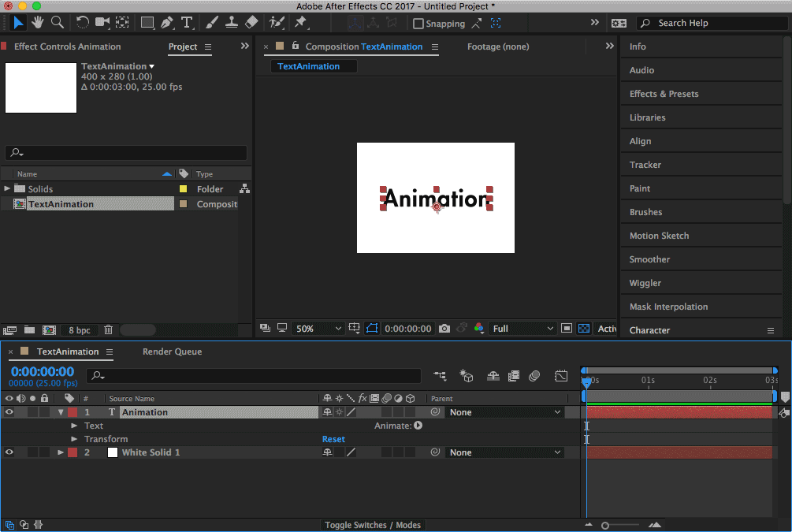Select the Zoom tool
The width and height of the screenshot is (792, 532).
[x=58, y=23]
